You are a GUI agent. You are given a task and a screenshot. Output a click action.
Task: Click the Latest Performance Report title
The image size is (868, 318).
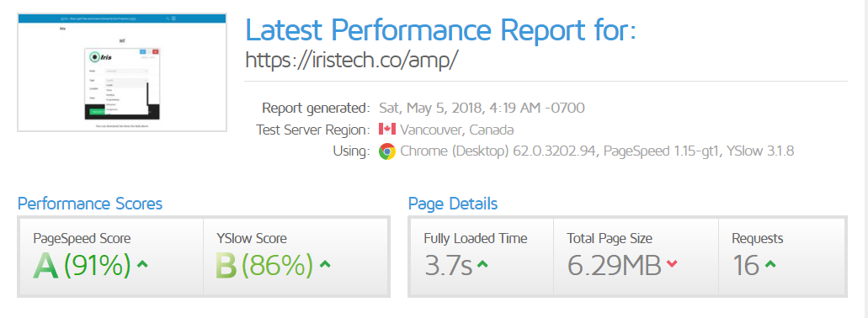[x=440, y=29]
